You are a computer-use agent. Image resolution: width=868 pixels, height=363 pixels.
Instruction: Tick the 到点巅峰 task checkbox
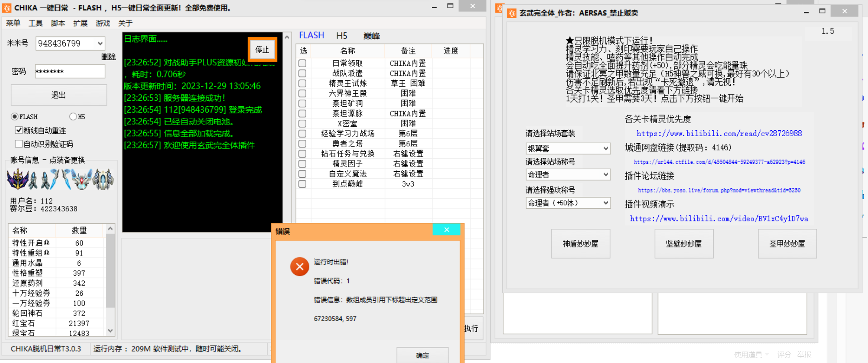click(302, 184)
